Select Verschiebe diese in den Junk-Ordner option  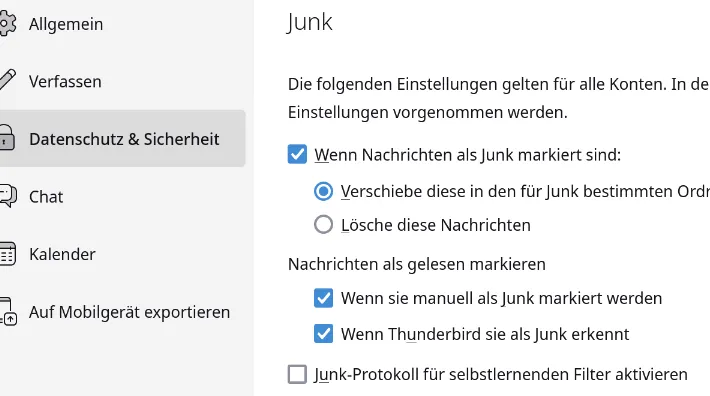pyautogui.click(x=323, y=191)
